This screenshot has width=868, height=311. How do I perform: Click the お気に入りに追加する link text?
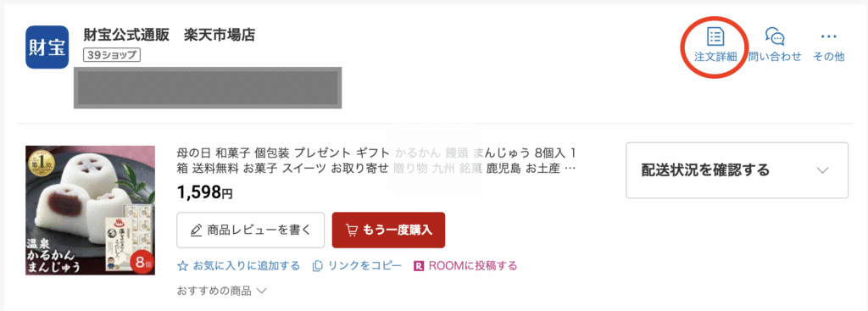pyautogui.click(x=247, y=266)
